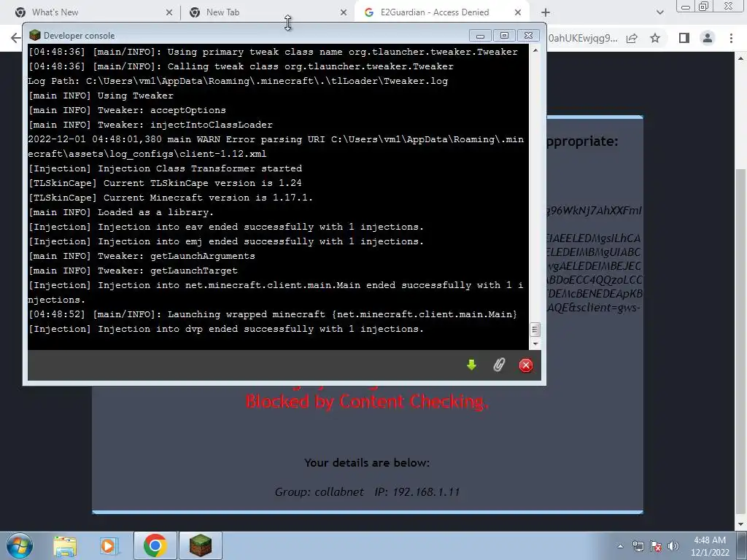Click 'Injection into eav ended successfully' line
747x560 pixels.
click(x=226, y=227)
